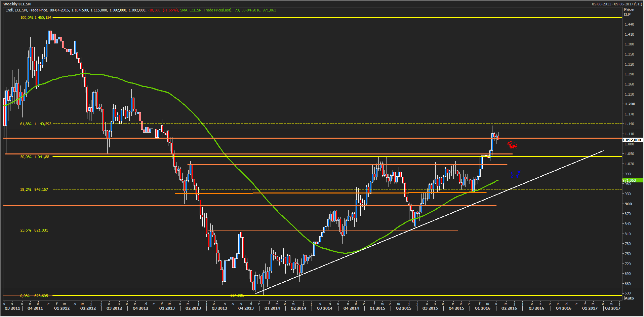644x317 pixels.
Task: Select the 38,2% 943,167 Fibonacci label
Action: tap(34, 189)
